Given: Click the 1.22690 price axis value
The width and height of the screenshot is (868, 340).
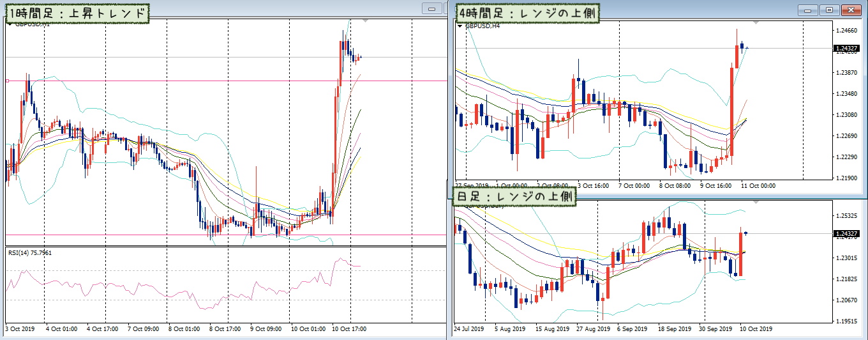Looking at the screenshot, I should click(x=846, y=136).
